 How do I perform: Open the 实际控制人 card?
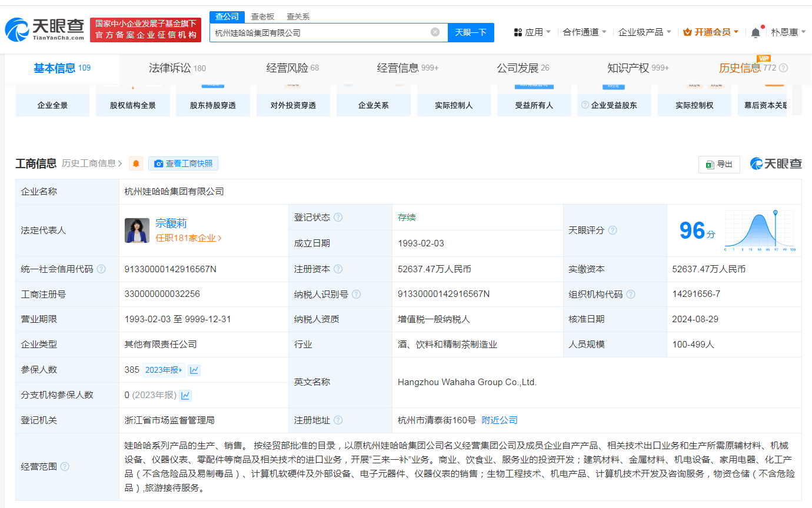pos(454,101)
